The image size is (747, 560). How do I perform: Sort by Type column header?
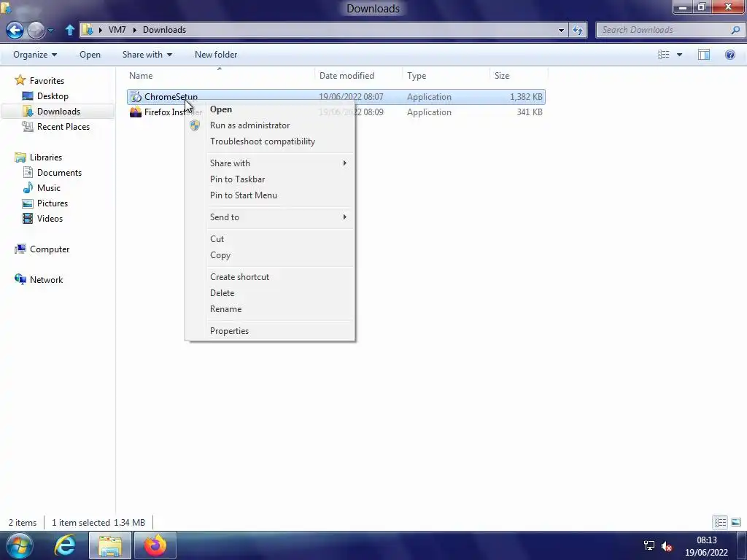click(x=417, y=76)
